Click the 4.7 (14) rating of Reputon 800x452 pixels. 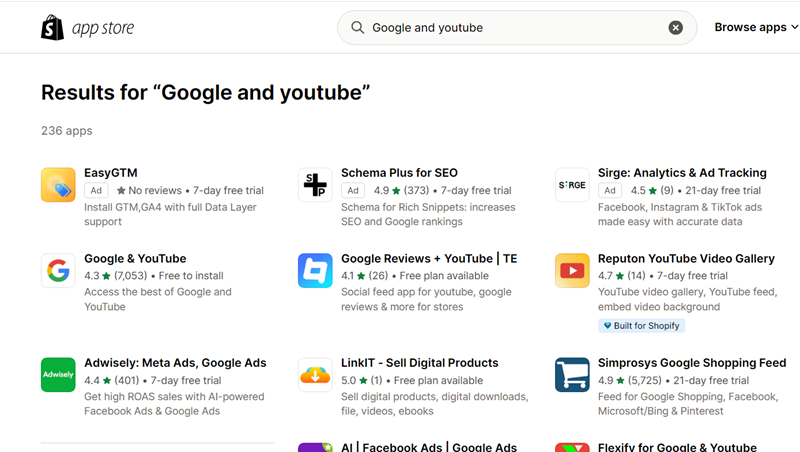621,276
